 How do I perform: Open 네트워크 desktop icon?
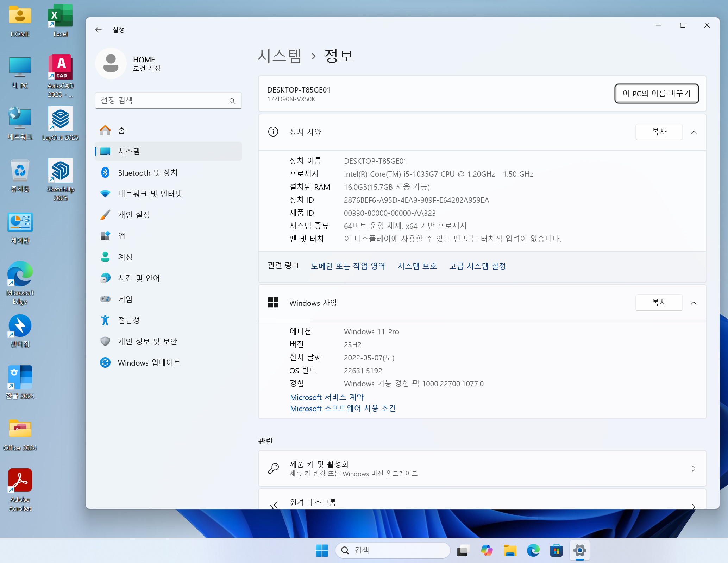(x=20, y=124)
